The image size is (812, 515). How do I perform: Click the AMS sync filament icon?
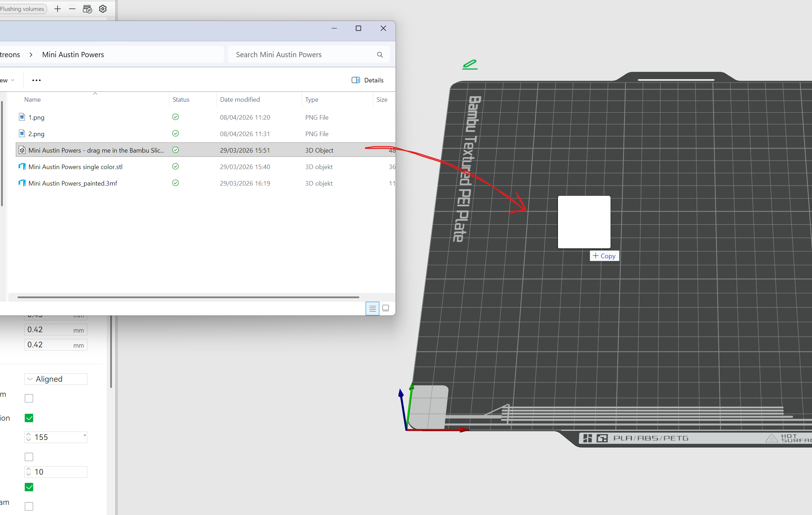tap(87, 9)
